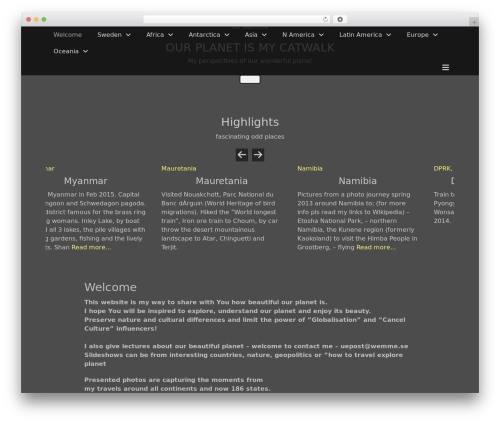Screen dimensions: 500x423
Task: Go to previous highlight with left arrow
Action: pyautogui.click(x=242, y=155)
